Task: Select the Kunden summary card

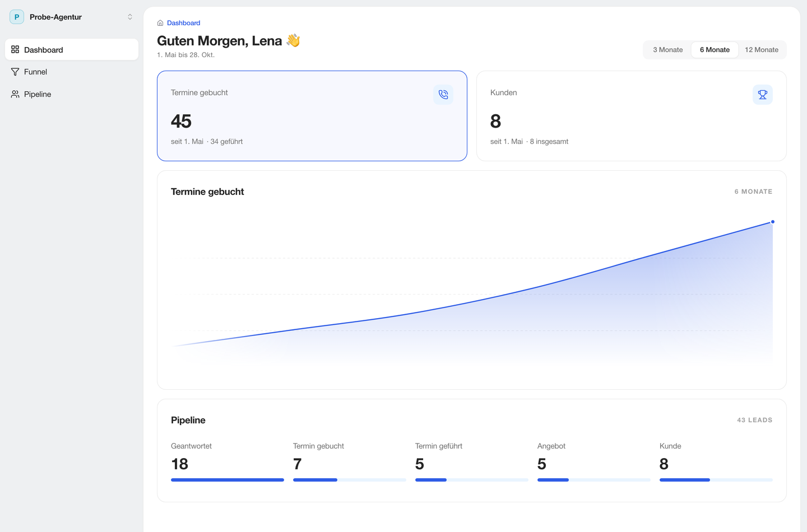Action: pos(632,116)
